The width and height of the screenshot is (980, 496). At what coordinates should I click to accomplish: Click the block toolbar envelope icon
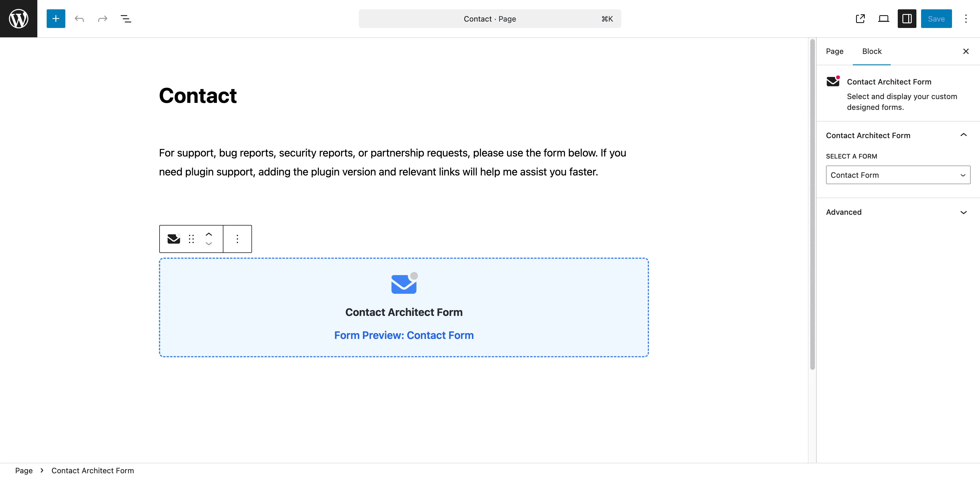point(174,239)
